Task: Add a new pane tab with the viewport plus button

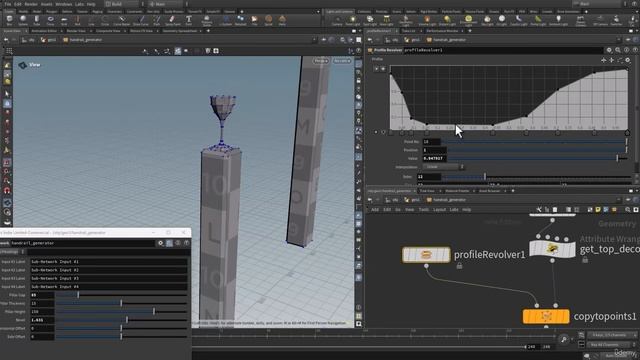Action: click(x=208, y=31)
